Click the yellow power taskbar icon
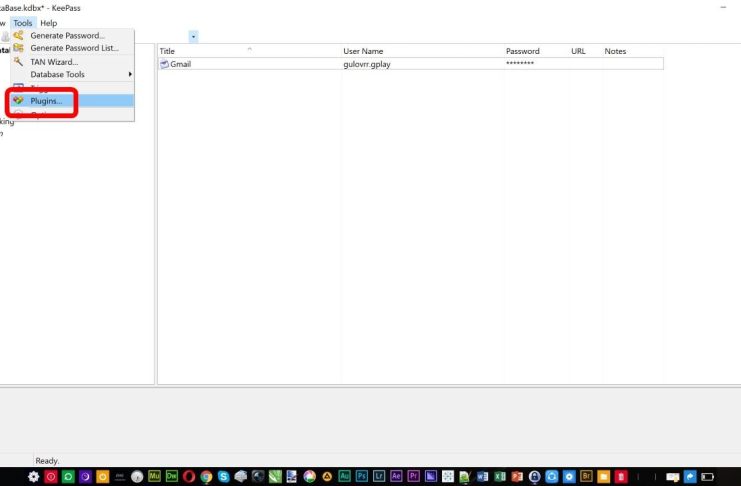This screenshot has width=741, height=486. coord(103,477)
